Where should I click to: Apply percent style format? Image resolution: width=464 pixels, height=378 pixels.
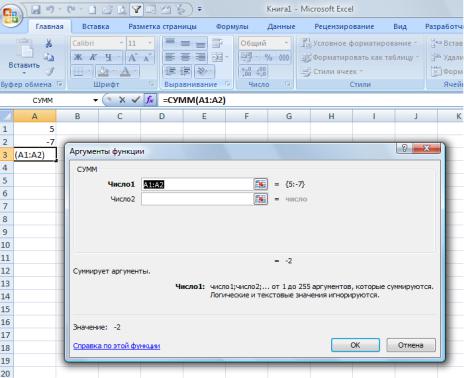(268, 57)
